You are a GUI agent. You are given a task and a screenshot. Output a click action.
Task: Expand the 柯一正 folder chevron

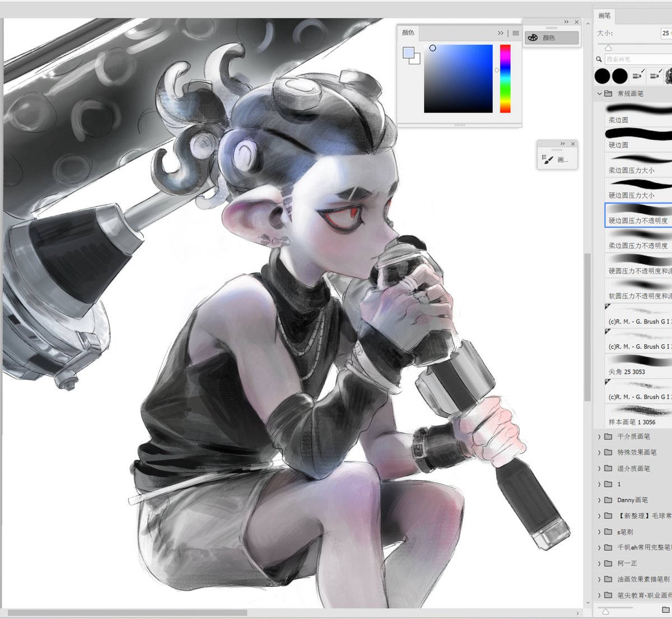point(599,564)
